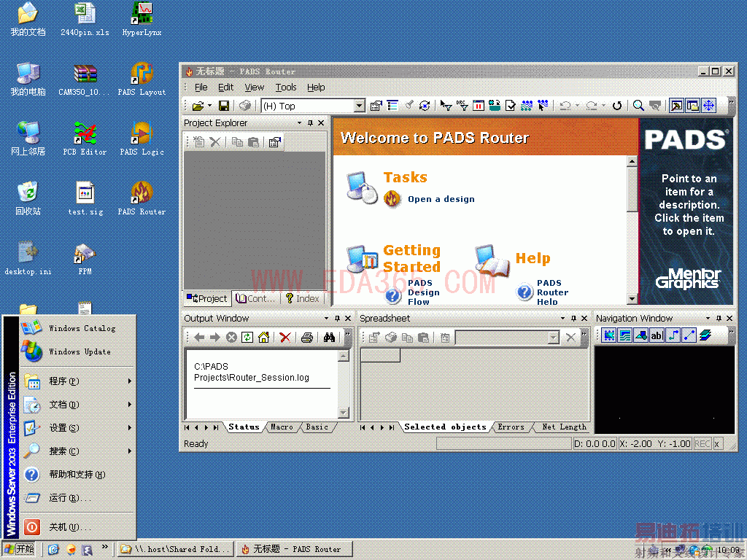747x560 pixels.
Task: Switch to the Basic tab in Output Window
Action: click(317, 427)
